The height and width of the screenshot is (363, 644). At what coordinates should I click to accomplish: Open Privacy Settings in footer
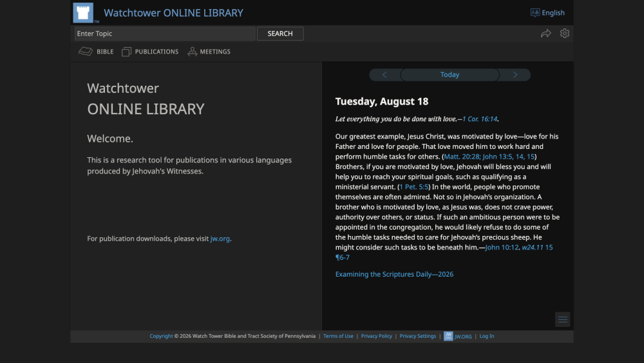[x=418, y=336]
